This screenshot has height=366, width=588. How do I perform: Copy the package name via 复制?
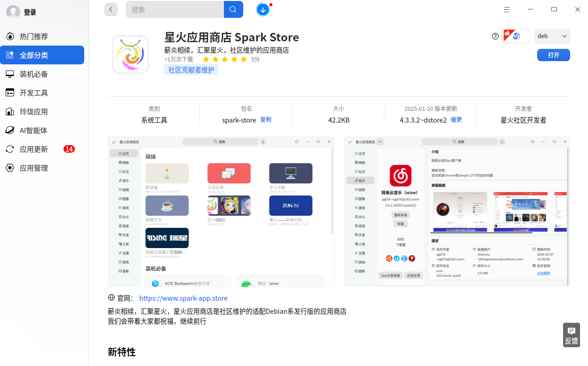pos(266,120)
